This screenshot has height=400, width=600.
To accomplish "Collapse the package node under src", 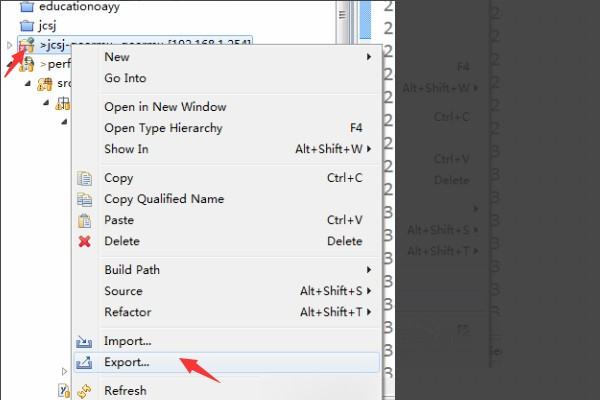I will (x=46, y=102).
